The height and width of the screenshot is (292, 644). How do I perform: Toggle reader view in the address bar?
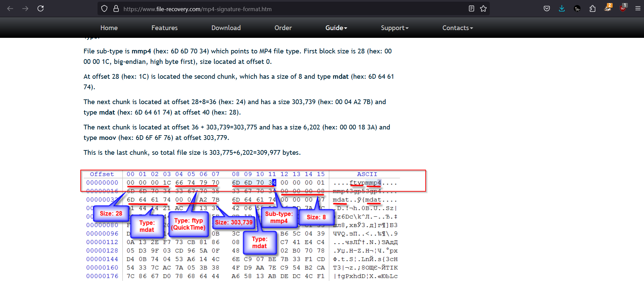[x=472, y=9]
